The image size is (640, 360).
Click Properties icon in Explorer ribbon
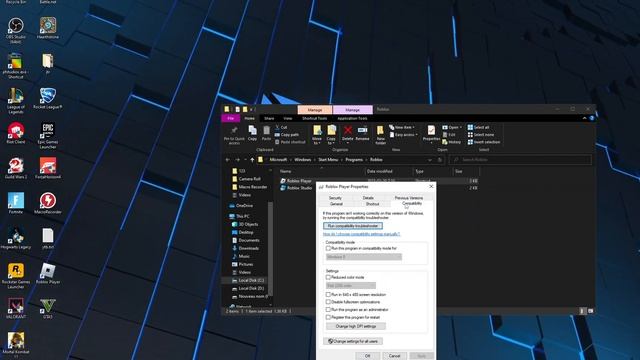pyautogui.click(x=431, y=134)
